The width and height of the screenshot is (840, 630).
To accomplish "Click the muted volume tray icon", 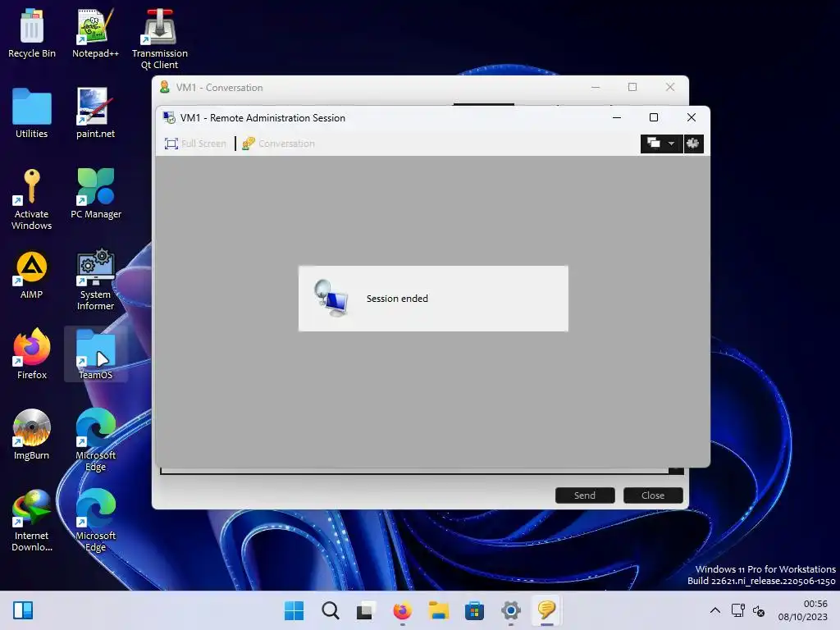I will (x=759, y=610).
